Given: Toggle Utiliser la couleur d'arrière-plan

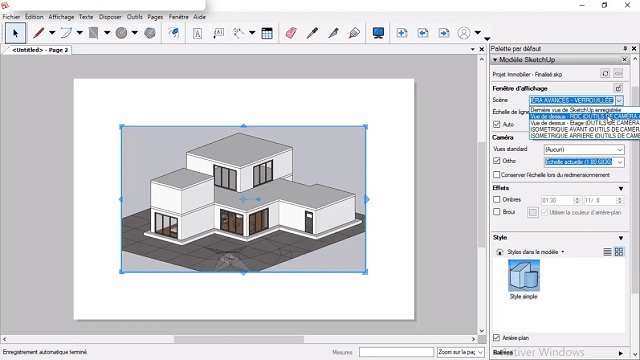Looking at the screenshot, I should click(544, 212).
